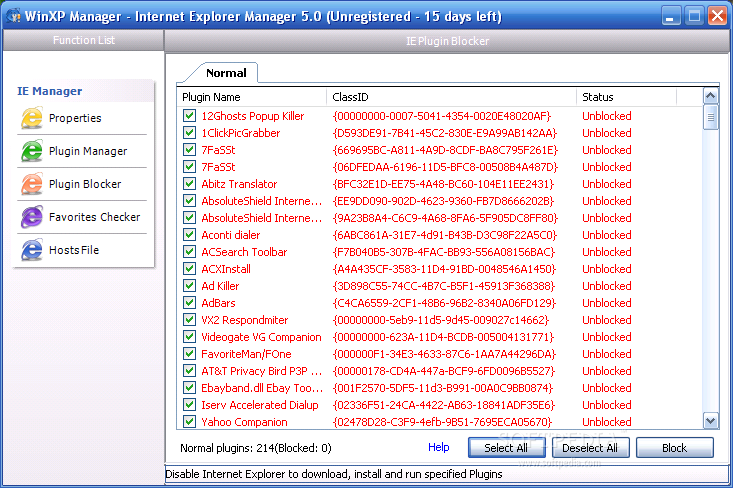
Task: Click the status bar description text
Action: tap(334, 474)
